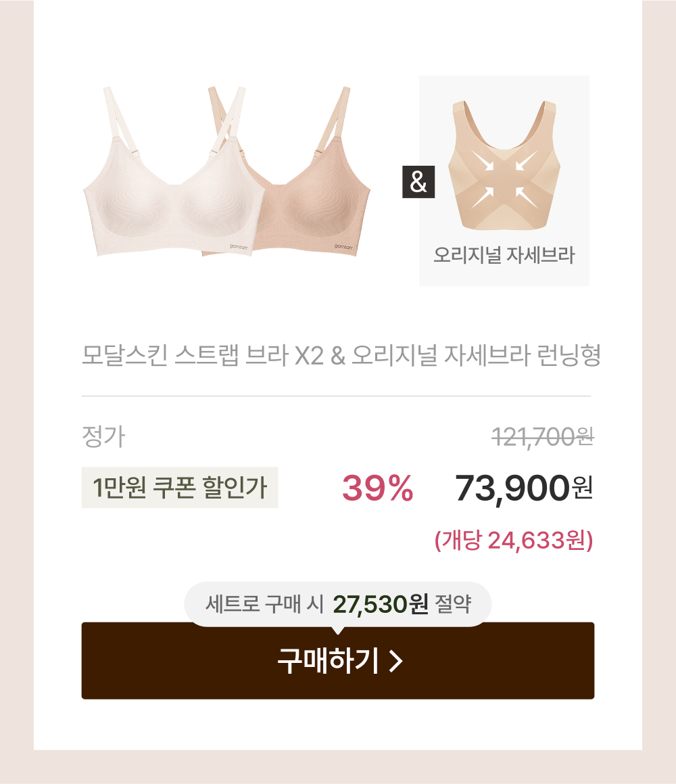Click the 오리지널 자세브라 caption text
This screenshot has width=676, height=784.
pos(504,256)
